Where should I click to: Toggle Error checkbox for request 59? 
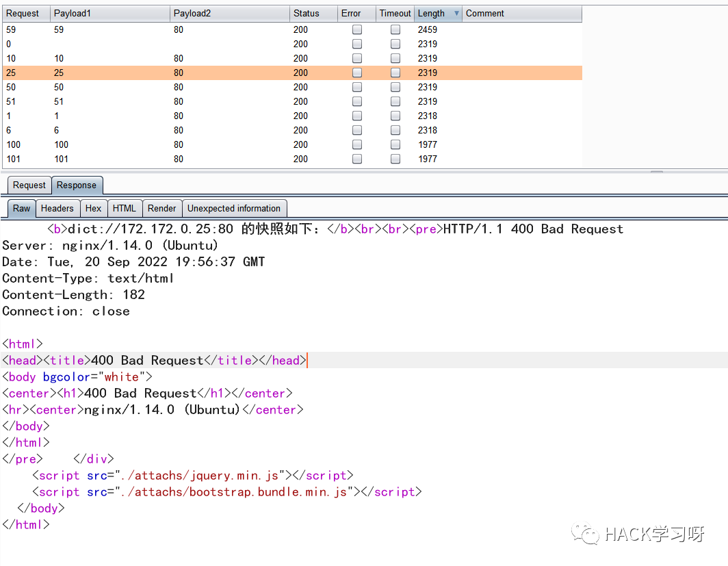click(357, 29)
